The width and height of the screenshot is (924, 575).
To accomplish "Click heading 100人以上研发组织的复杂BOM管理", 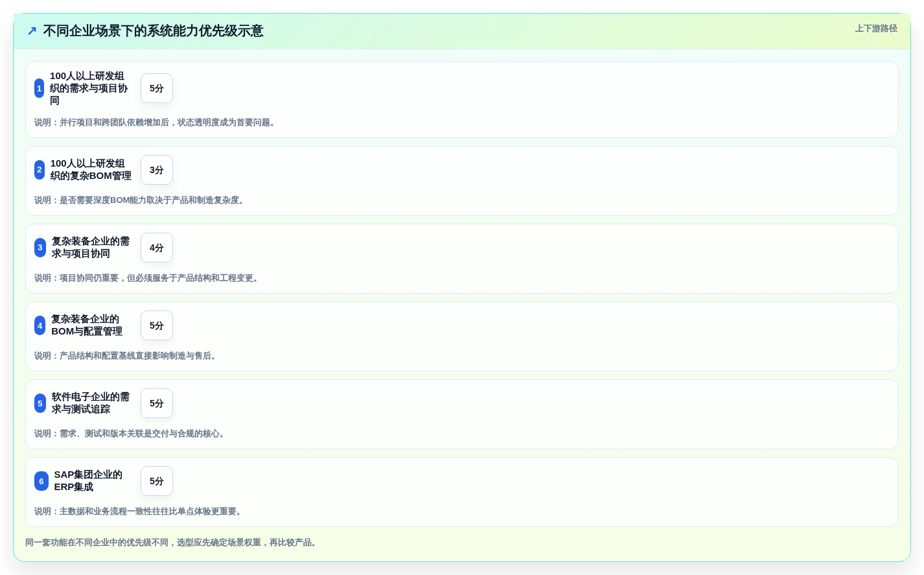I will pos(91,170).
